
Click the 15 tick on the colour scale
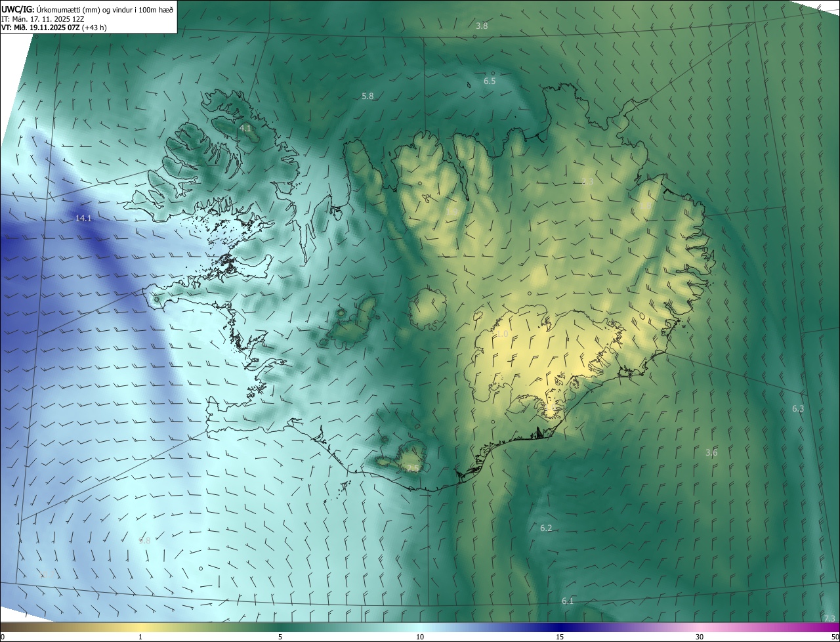(x=560, y=637)
